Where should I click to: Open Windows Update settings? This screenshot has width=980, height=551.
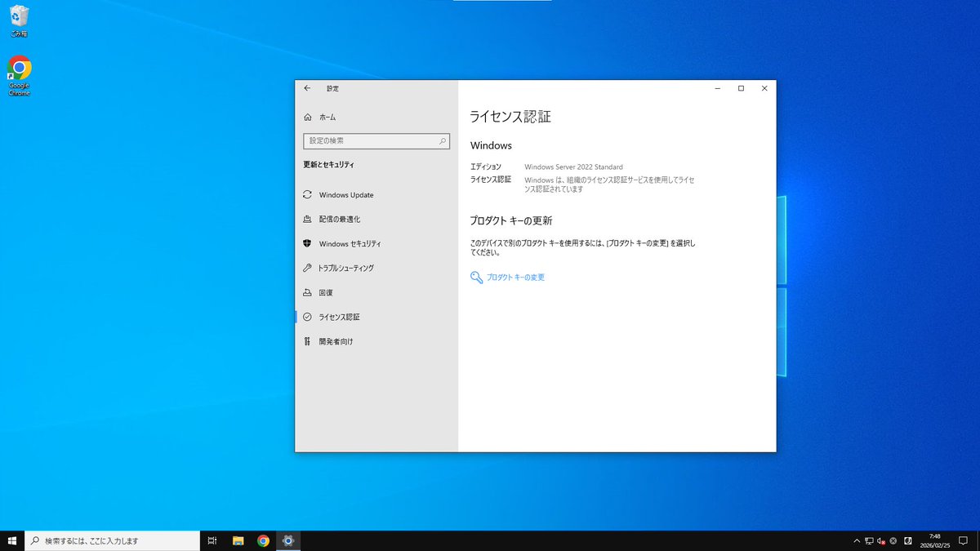pyautogui.click(x=376, y=195)
